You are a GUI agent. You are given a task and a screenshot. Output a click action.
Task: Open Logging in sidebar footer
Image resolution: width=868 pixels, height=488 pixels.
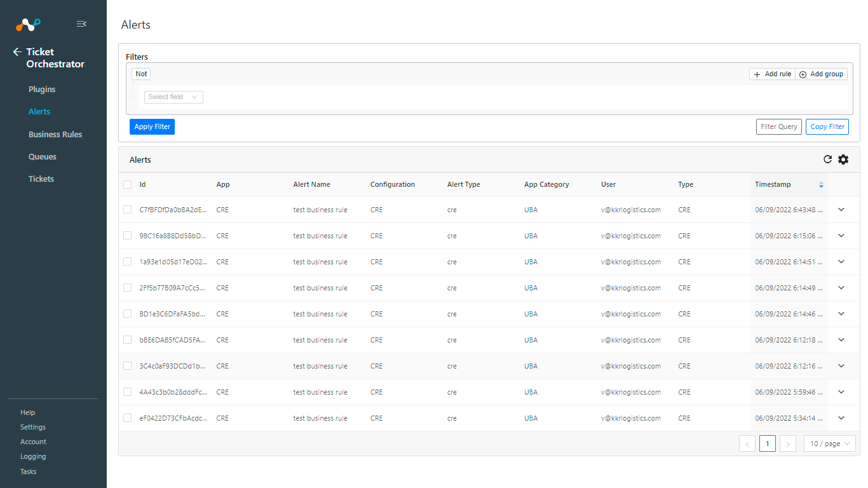tap(33, 456)
